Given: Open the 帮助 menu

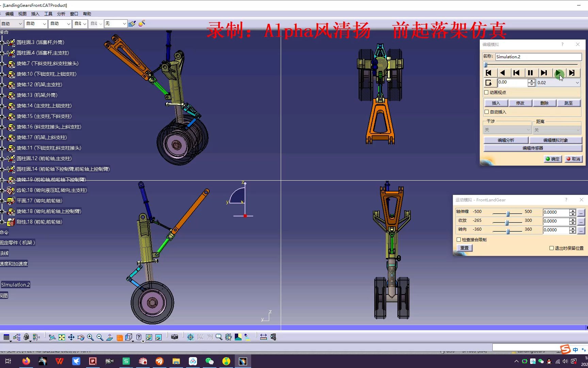Looking at the screenshot, I should pos(87,14).
